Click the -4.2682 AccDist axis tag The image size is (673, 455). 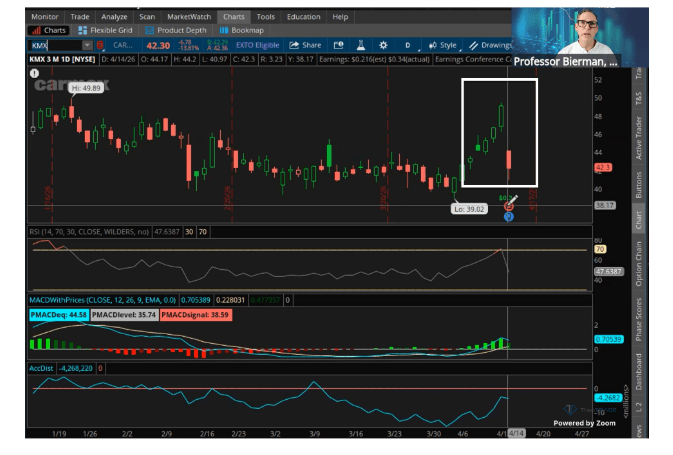point(608,397)
